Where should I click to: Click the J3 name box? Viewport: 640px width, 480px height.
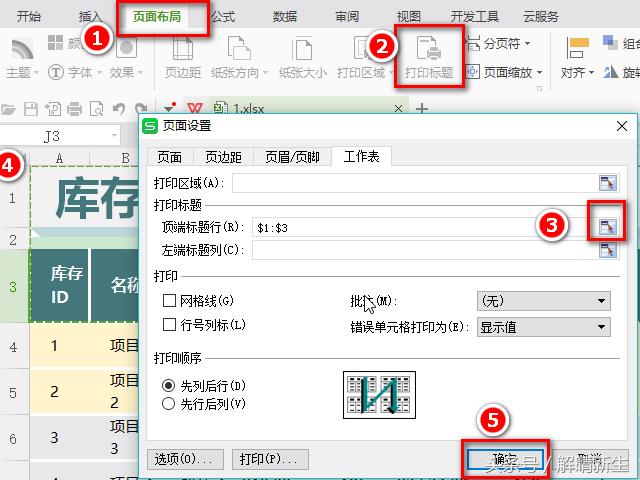[60, 136]
